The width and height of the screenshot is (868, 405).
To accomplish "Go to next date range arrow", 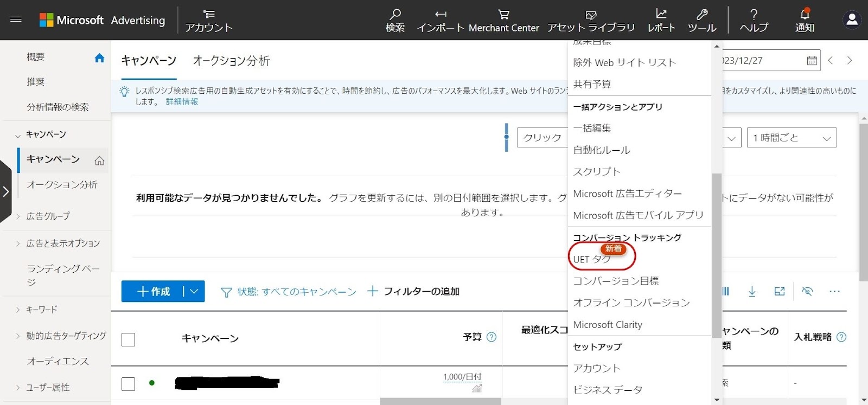I will pyautogui.click(x=850, y=61).
